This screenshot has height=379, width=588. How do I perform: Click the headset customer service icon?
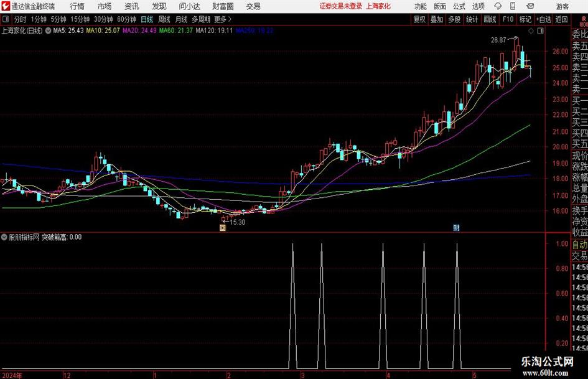click(498, 6)
